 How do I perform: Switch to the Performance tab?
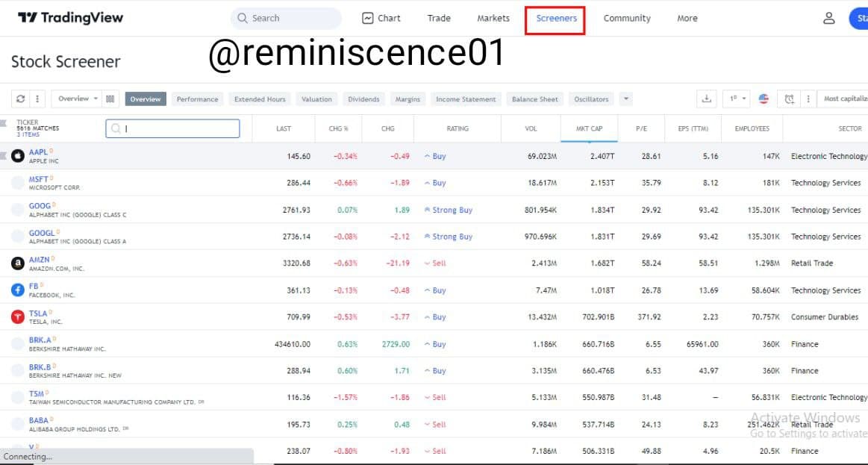coord(197,99)
